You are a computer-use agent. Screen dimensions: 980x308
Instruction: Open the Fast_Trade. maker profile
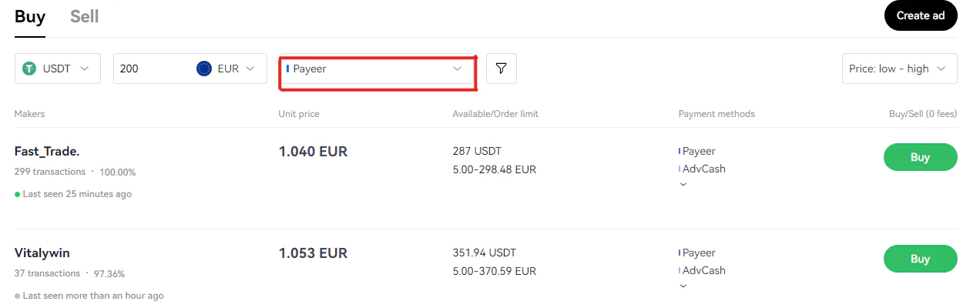(x=47, y=151)
